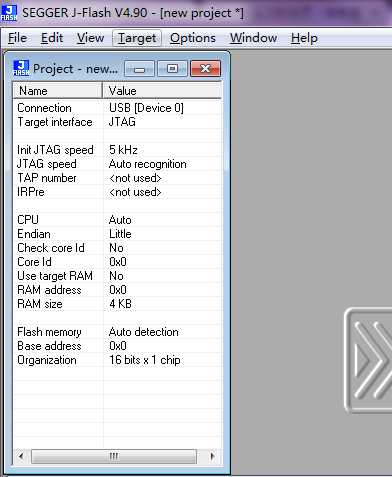Screen dimensions: 392x477
Task: Open the Edit menu
Action: click(52, 38)
